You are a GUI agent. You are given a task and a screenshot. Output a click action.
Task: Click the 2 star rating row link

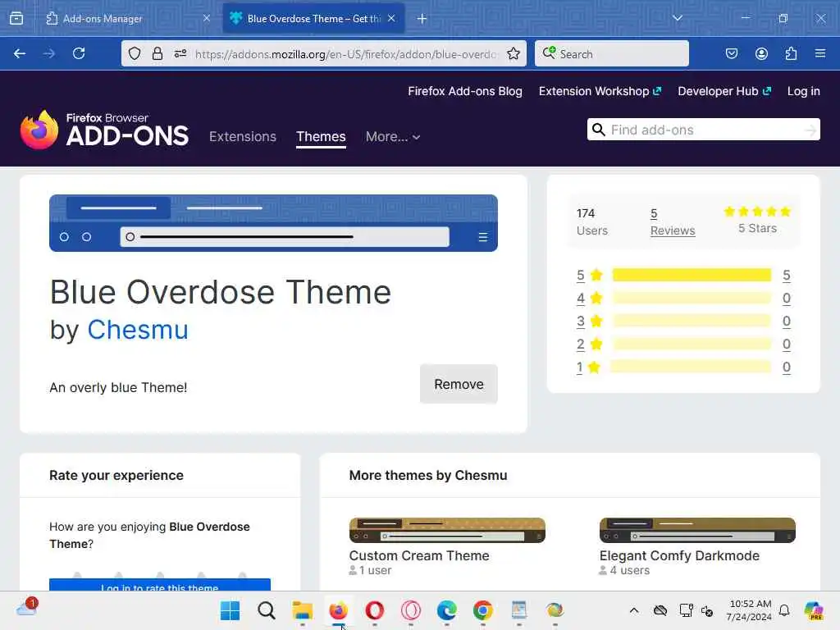(580, 344)
